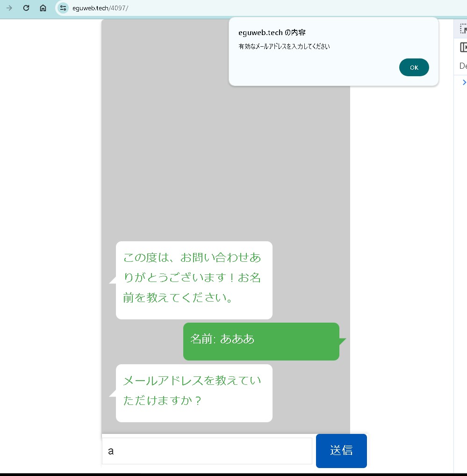
Task: Click the browser home icon
Action: click(43, 8)
